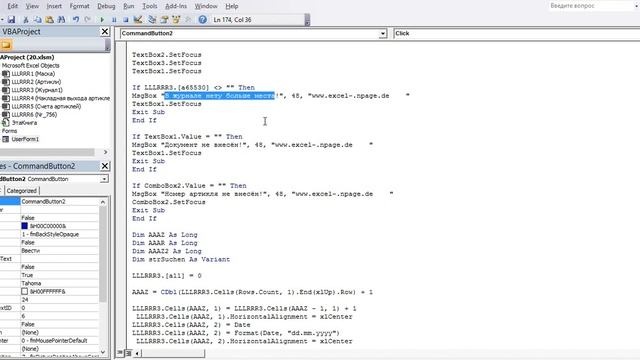The image size is (640, 360).
Task: Reset execution with the stop square icon
Action: click(x=126, y=20)
